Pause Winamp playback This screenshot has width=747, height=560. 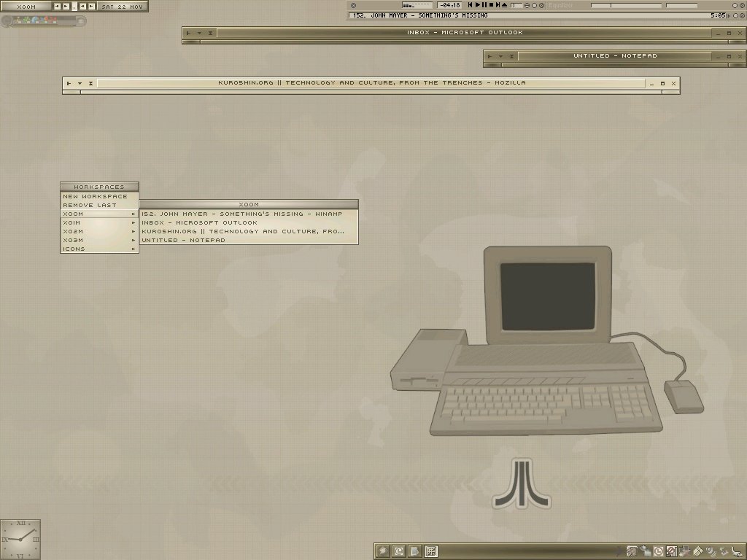pos(484,5)
